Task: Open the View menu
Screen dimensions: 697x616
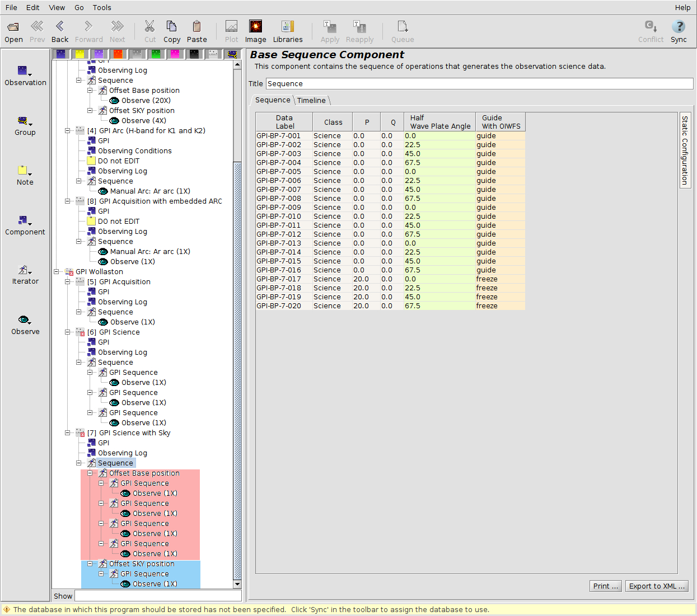Action: 57,8
